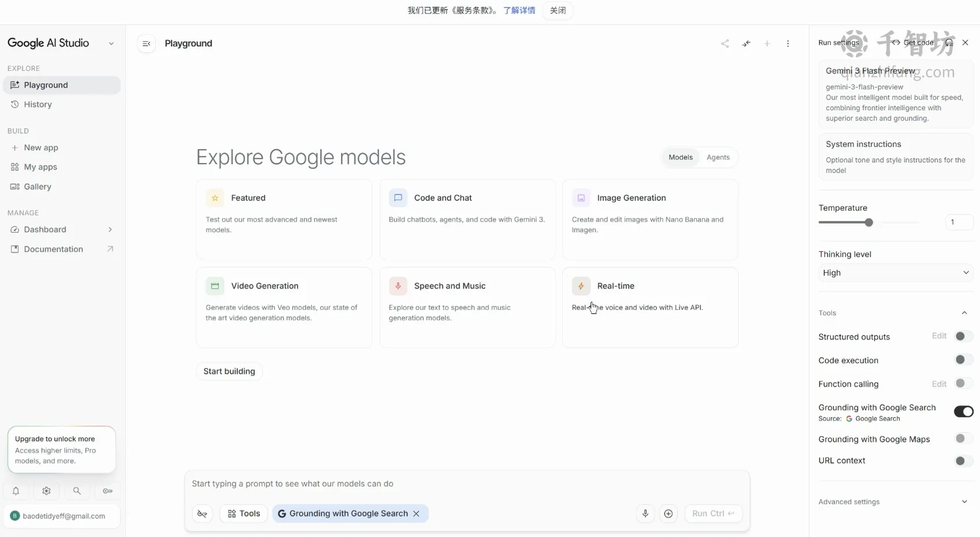This screenshot has height=537, width=980.
Task: Open History in the sidebar
Action: 62,104
